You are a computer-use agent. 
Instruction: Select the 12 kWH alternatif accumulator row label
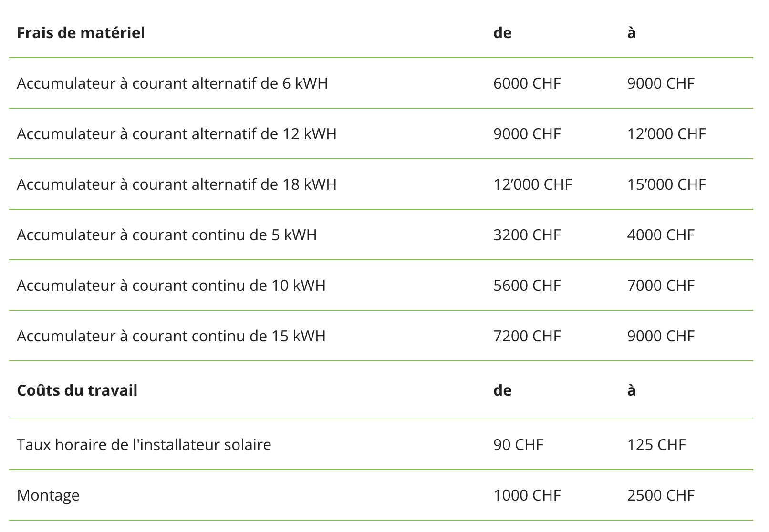pyautogui.click(x=177, y=134)
